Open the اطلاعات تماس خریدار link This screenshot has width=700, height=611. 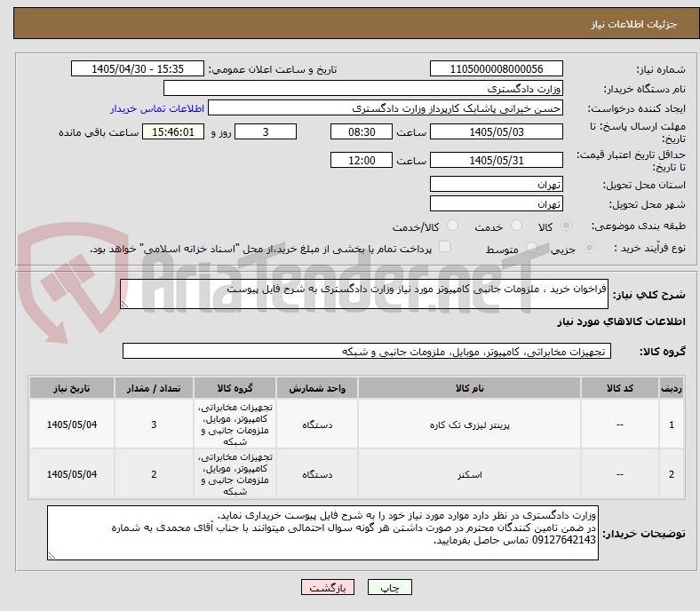tap(157, 108)
